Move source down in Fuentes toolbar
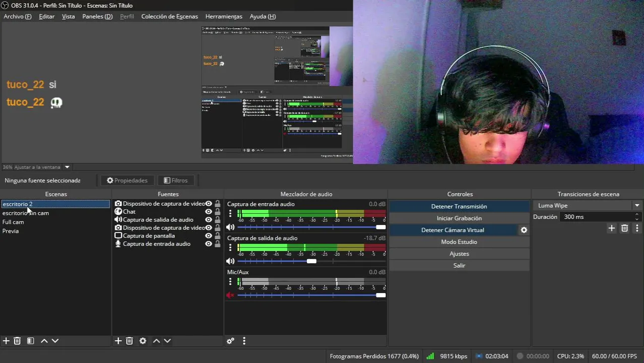 (167, 341)
